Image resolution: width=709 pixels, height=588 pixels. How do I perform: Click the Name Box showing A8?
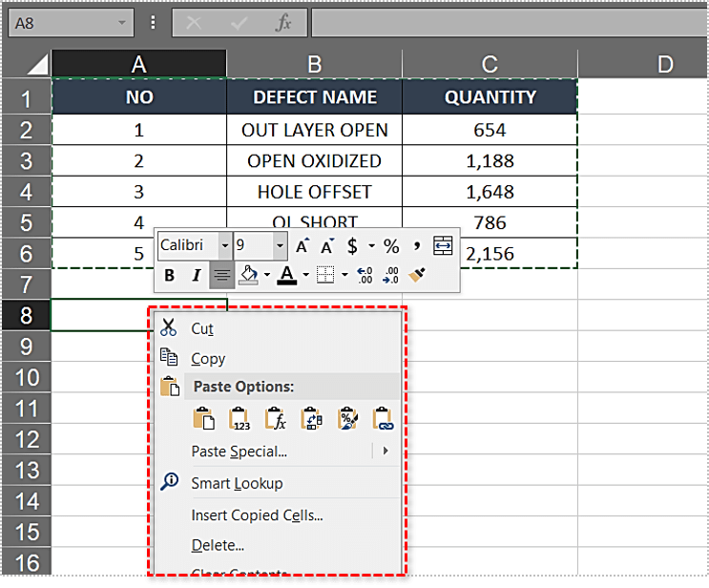[60, 23]
